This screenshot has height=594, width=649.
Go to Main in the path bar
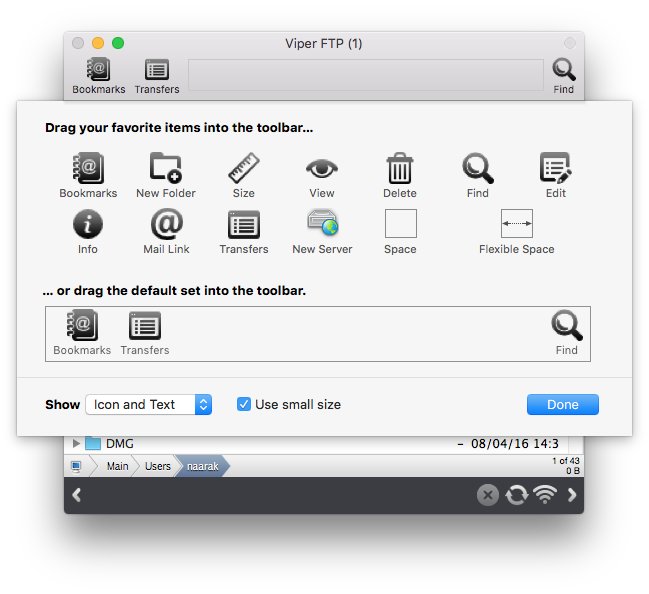(118, 467)
